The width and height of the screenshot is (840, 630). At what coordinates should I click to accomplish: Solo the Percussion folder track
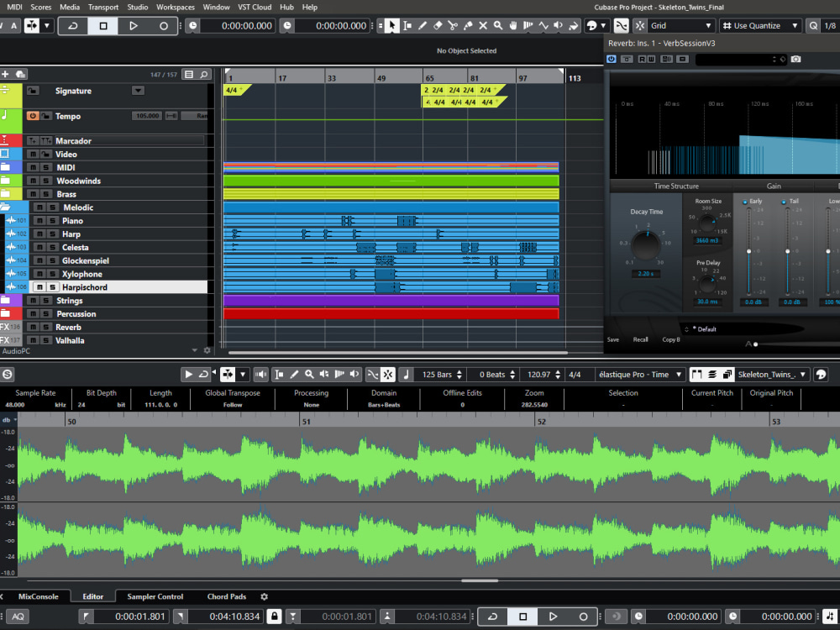pos(46,314)
